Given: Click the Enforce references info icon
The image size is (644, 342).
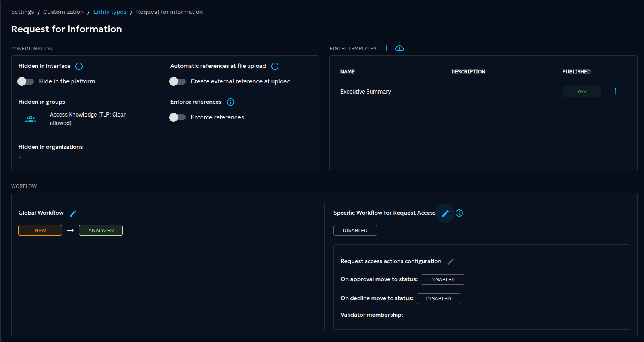Looking at the screenshot, I should 230,102.
